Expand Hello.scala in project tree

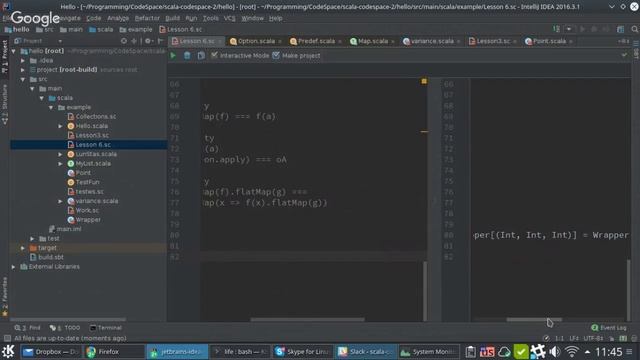(x=60, y=126)
